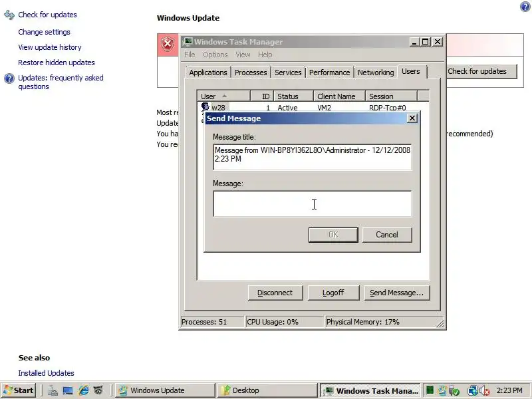Switch to Desktop taskbar button
The width and height of the screenshot is (532, 399).
point(267,390)
